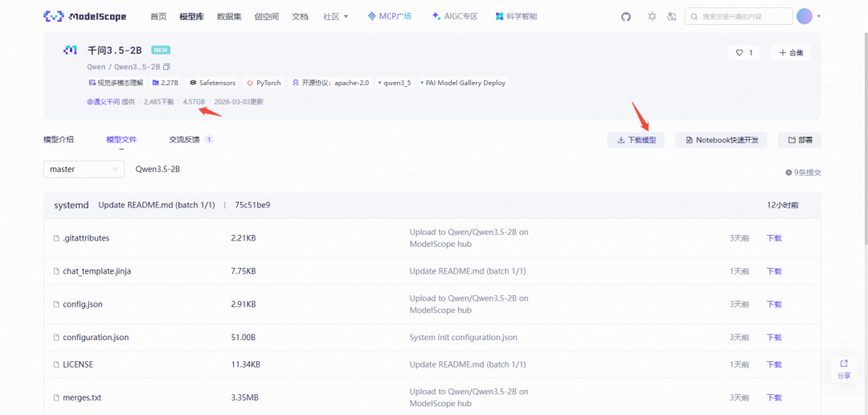This screenshot has height=415, width=868.
Task: Click the PAI Model Gallery Deploy tag
Action: coord(463,83)
